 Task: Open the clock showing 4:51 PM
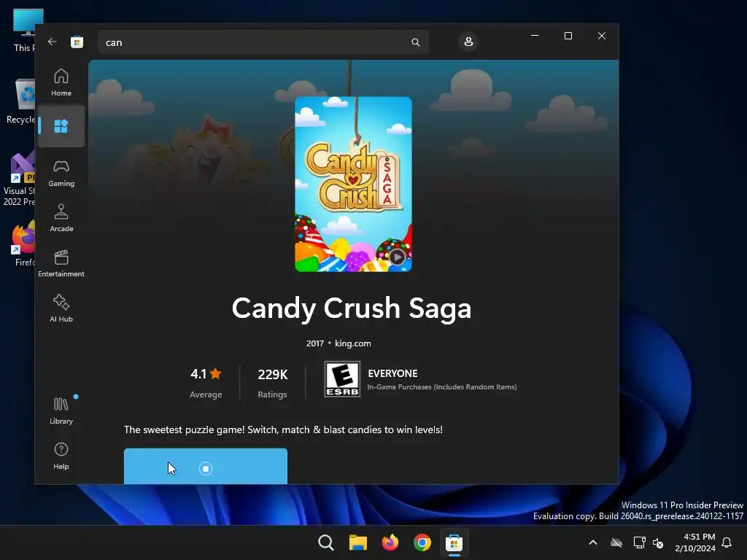click(695, 542)
